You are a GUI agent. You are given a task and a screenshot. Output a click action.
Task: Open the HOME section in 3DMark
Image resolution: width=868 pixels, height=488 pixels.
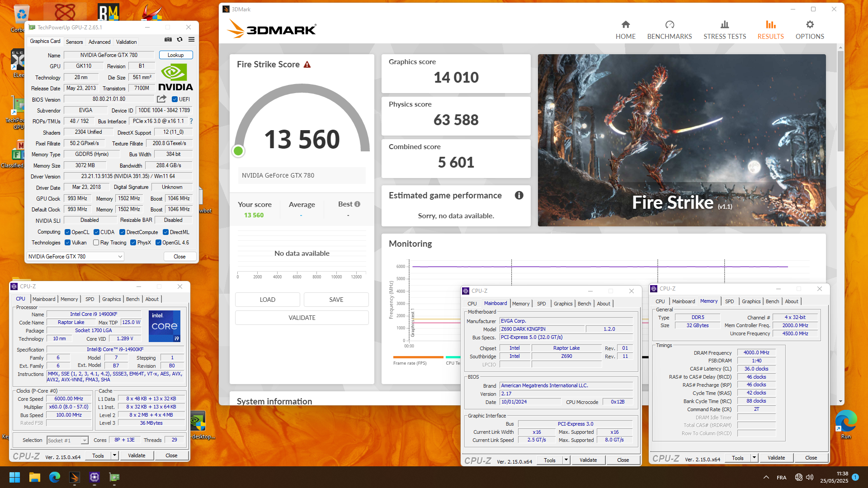625,30
